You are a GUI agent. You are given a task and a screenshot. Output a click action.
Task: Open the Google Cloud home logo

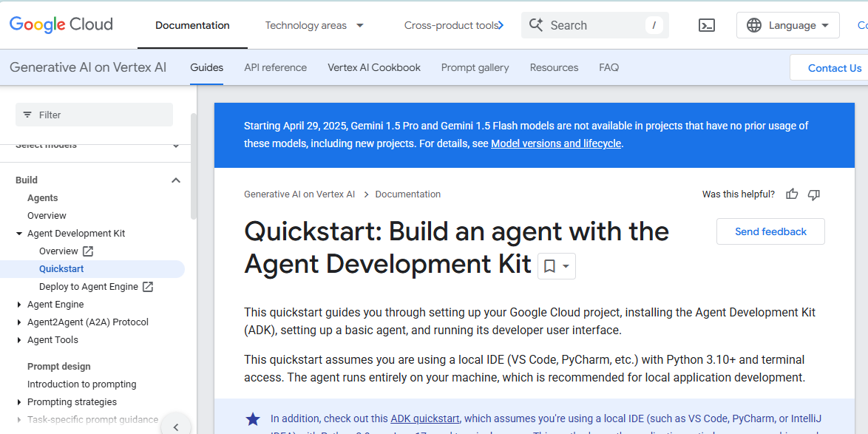[61, 25]
